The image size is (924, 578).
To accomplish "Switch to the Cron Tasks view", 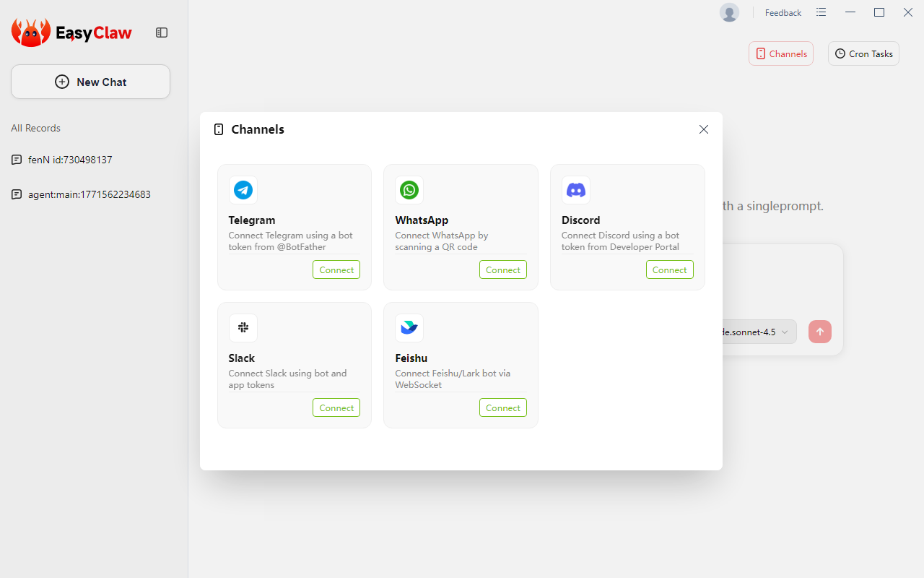I will 863,53.
